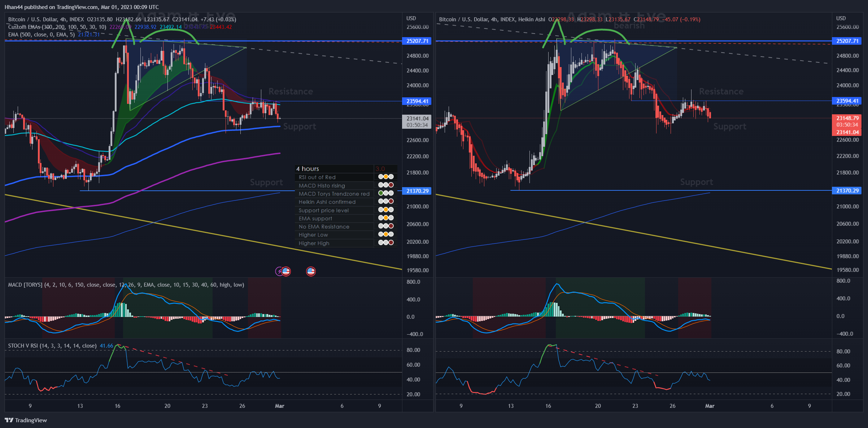
Task: Click the 'Higher Low' row label
Action: click(313, 235)
